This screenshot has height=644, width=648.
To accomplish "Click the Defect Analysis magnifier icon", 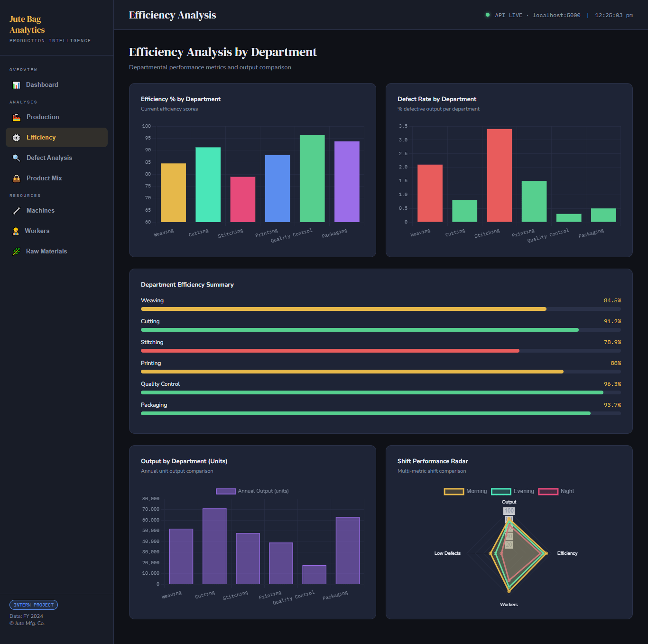I will coord(17,158).
